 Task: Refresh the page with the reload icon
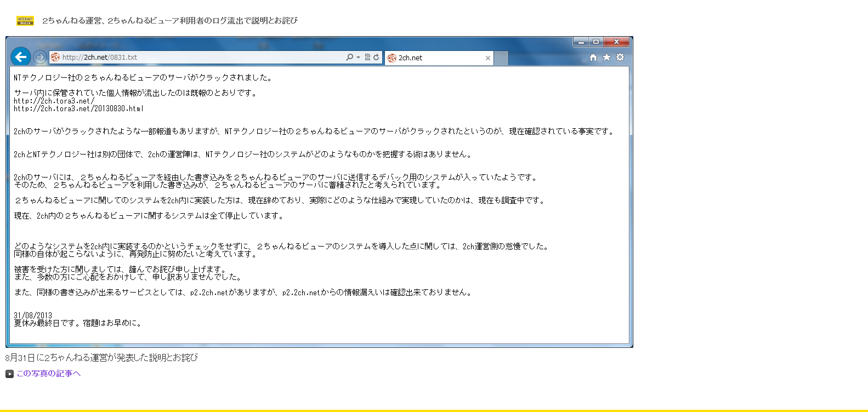(x=376, y=57)
